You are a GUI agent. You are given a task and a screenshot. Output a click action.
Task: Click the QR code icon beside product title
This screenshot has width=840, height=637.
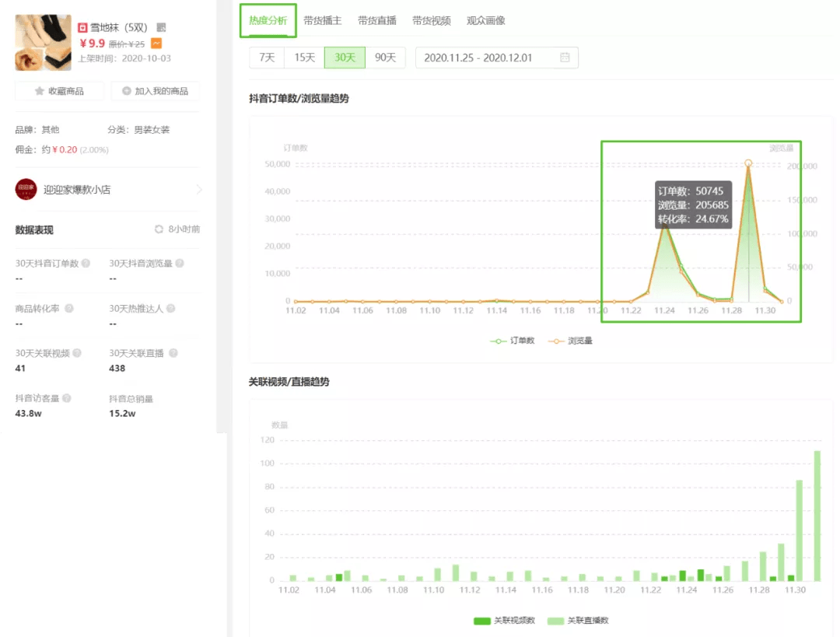161,27
